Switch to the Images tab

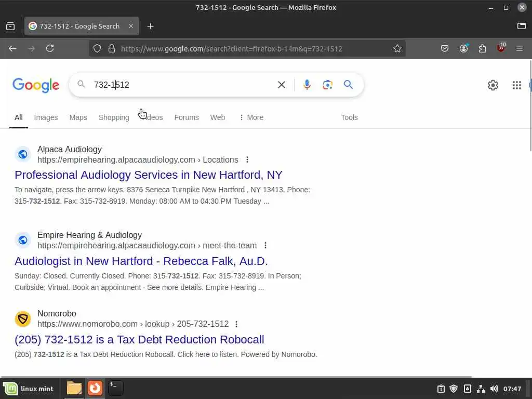click(46, 117)
